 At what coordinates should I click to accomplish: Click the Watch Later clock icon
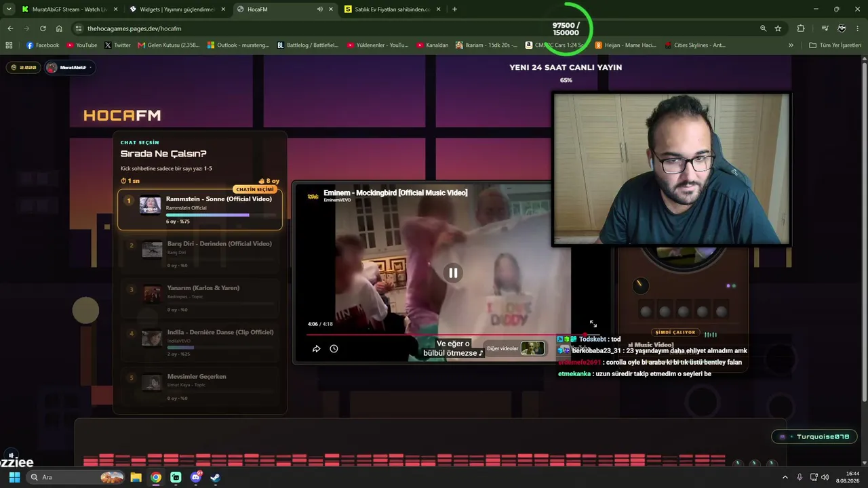(334, 348)
